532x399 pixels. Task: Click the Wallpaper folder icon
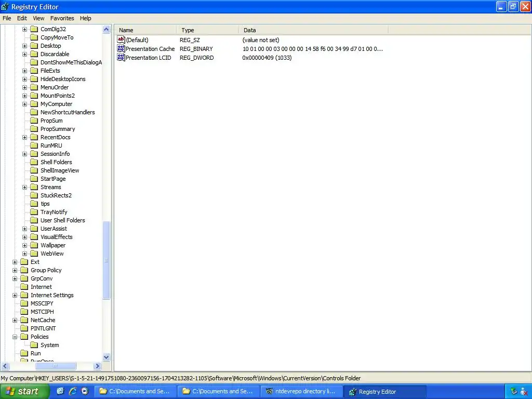34,245
